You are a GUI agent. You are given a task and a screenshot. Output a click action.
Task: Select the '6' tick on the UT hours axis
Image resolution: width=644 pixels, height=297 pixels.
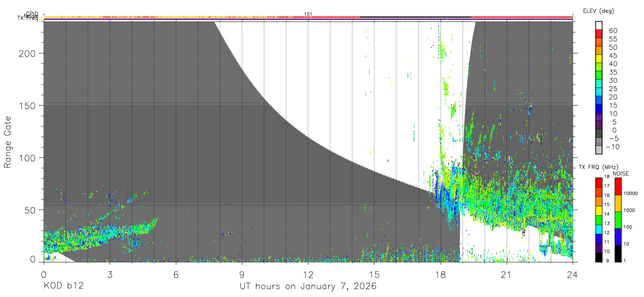coord(176,275)
